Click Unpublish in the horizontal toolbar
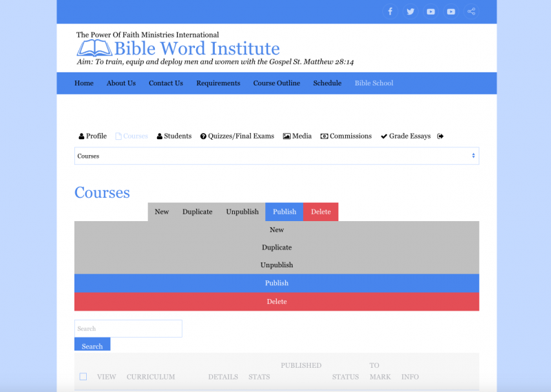The image size is (551, 392). click(242, 212)
